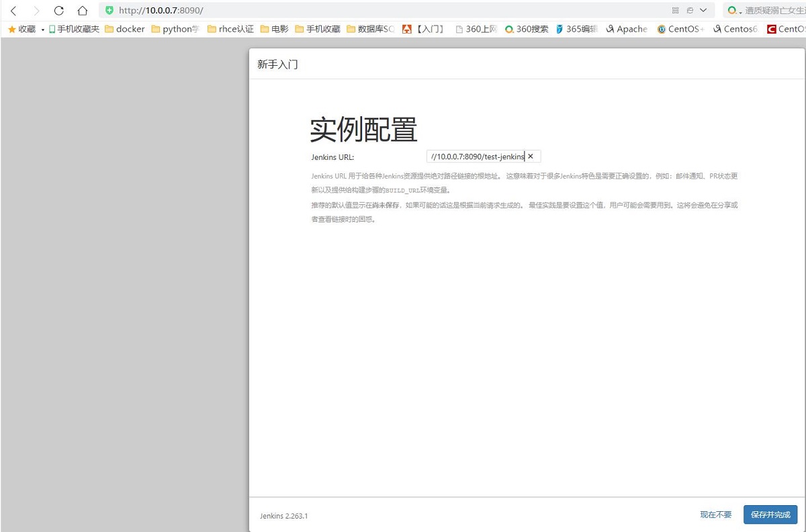The width and height of the screenshot is (806, 532).
Task: Open the CentOS+ bookmark
Action: tap(680, 29)
